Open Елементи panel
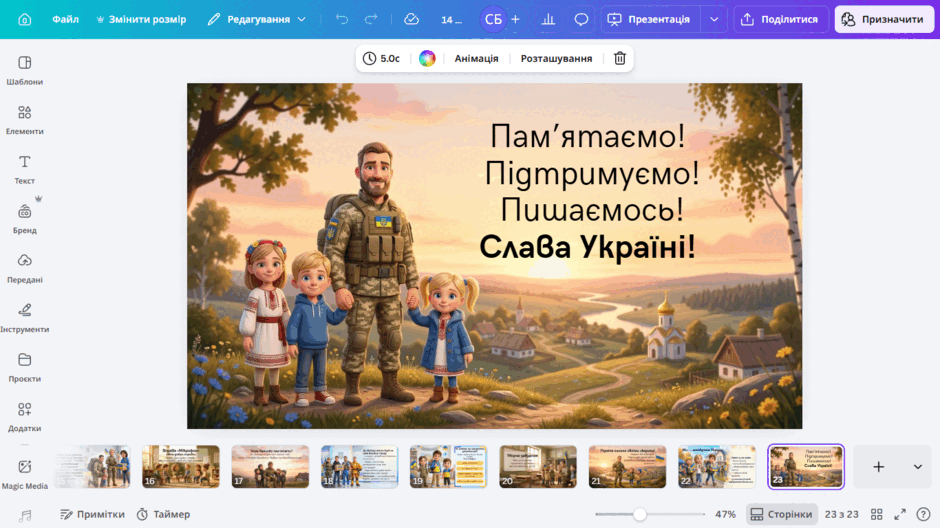 (25, 120)
